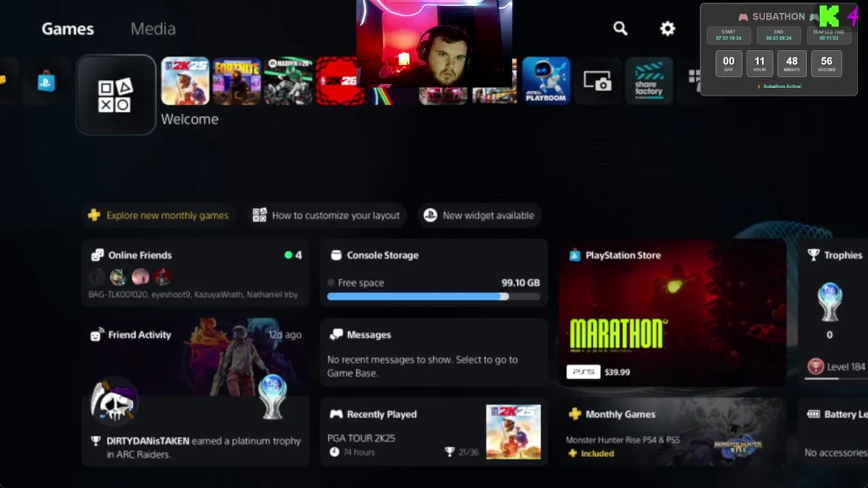This screenshot has height=488, width=868.
Task: Launch the Fortnite game tile
Action: (237, 81)
